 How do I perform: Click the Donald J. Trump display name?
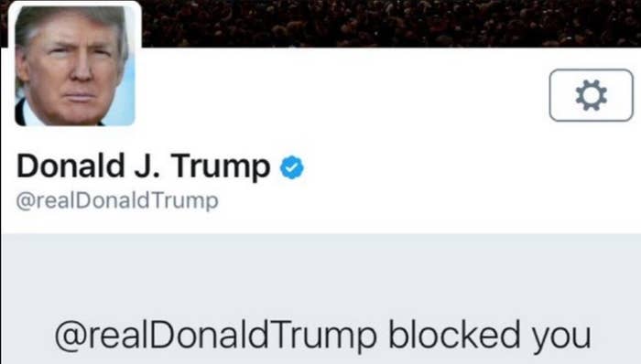pos(143,166)
